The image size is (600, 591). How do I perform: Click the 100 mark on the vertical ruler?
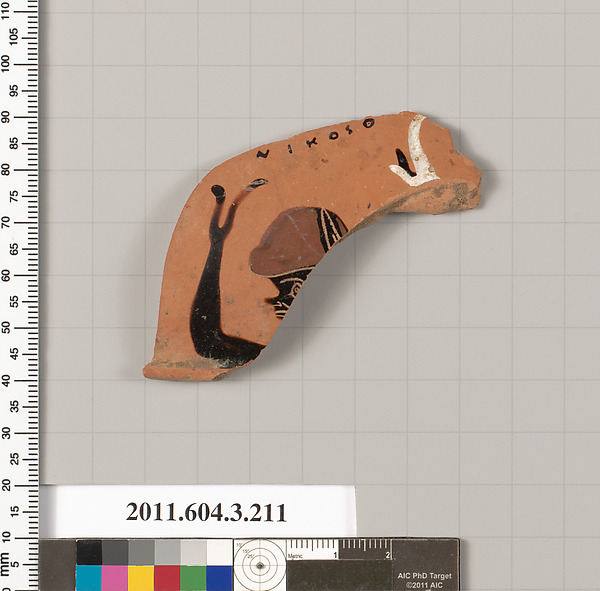tap(6, 64)
